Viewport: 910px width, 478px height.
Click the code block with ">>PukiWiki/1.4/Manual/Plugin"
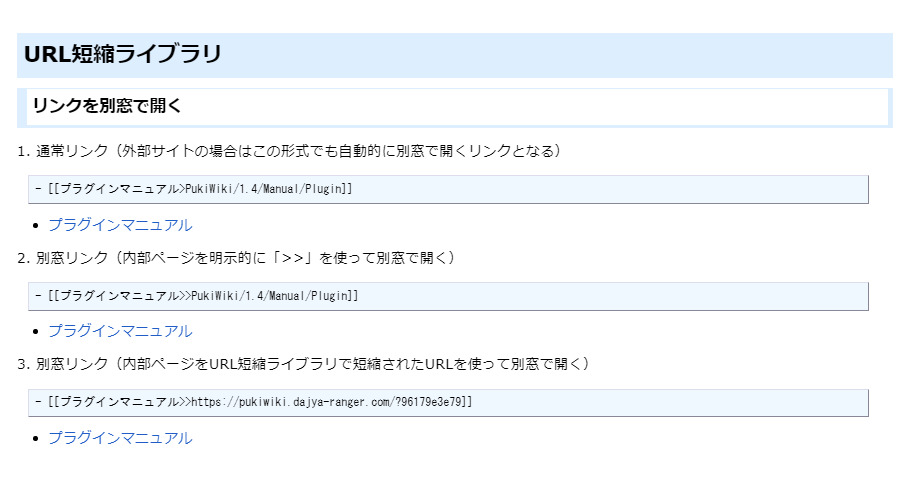(x=450, y=296)
